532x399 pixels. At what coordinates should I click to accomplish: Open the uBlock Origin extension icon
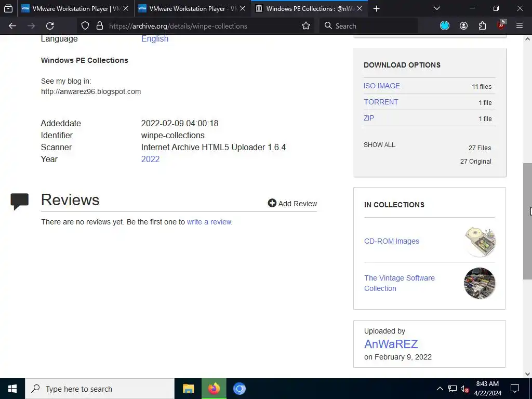coord(501,25)
